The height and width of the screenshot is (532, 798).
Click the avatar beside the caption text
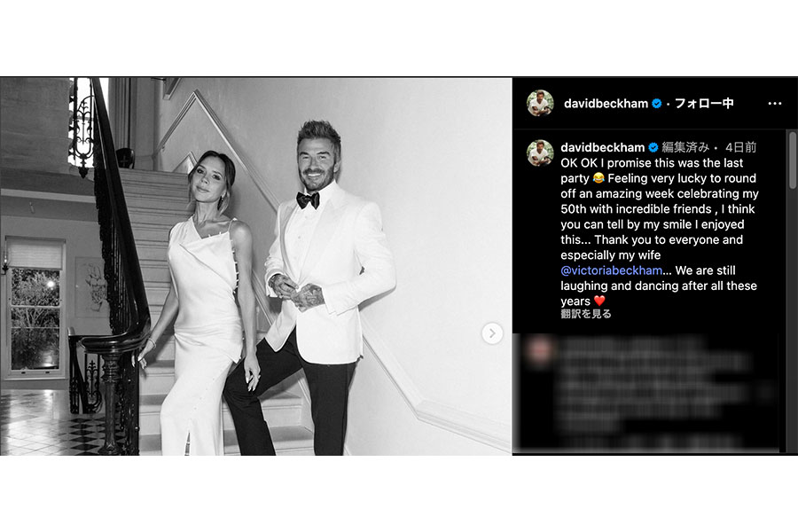[540, 153]
